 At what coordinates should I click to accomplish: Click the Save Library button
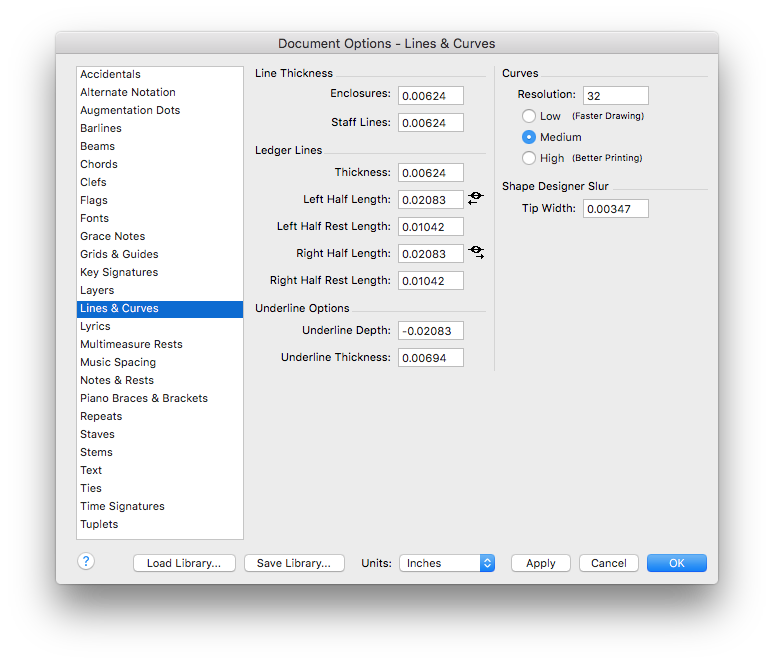pyautogui.click(x=294, y=563)
